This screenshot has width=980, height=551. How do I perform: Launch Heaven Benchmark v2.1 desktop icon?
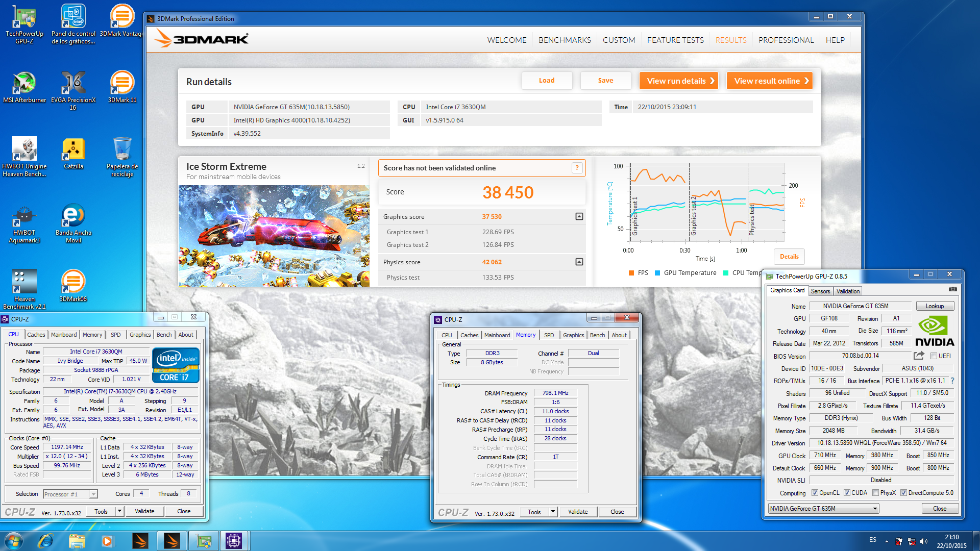24,289
